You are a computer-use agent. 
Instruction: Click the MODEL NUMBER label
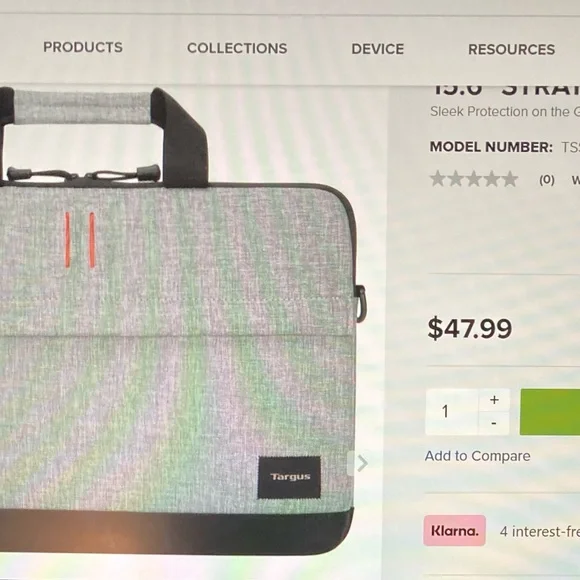click(x=491, y=147)
